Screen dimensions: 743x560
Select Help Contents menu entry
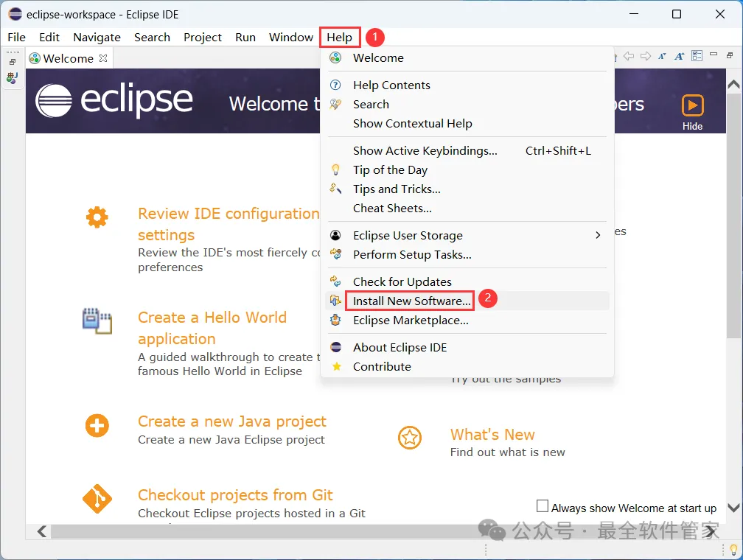pyautogui.click(x=467, y=85)
